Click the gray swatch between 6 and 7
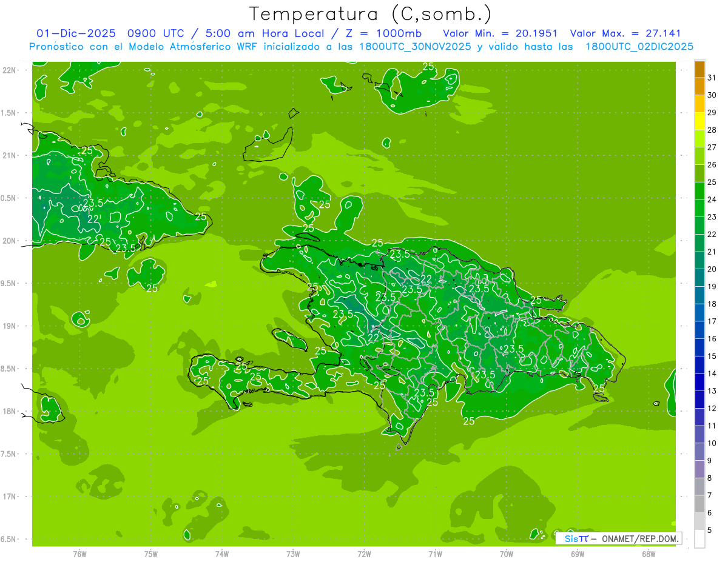Image resolution: width=728 pixels, height=562 pixels. point(699,504)
